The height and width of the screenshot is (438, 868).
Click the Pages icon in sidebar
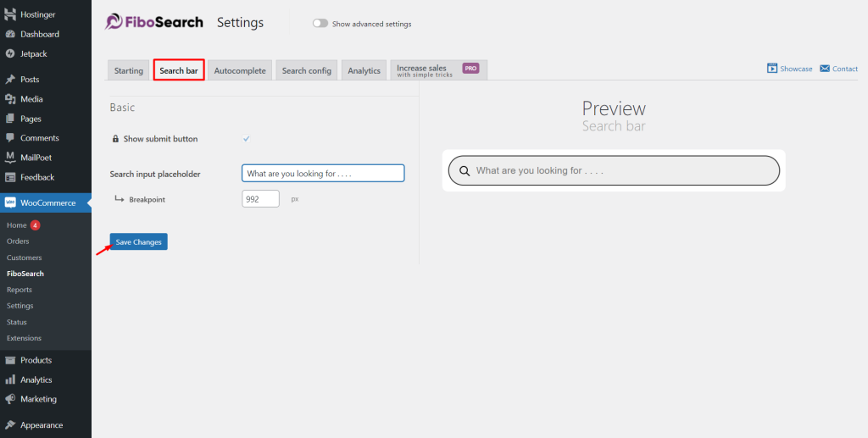click(10, 119)
